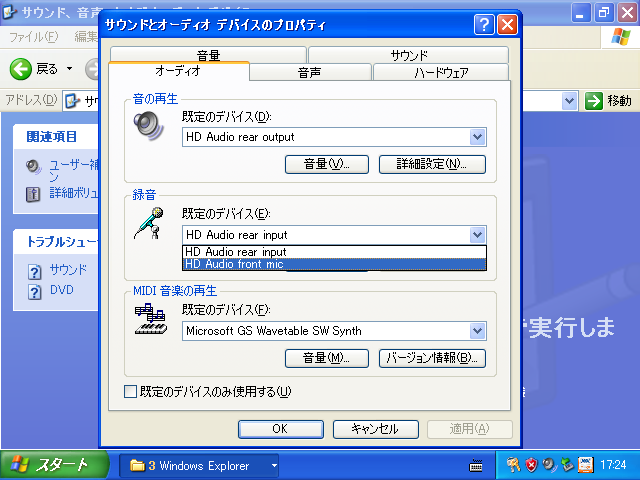Open the ファイル(F) menu in Explorer
Screen dimensions: 640x480
(33, 37)
